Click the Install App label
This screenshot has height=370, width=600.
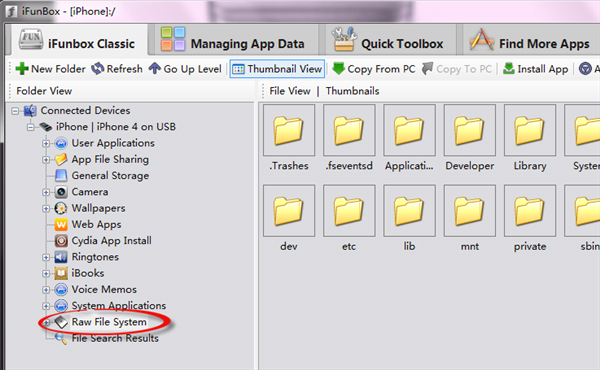pos(543,69)
